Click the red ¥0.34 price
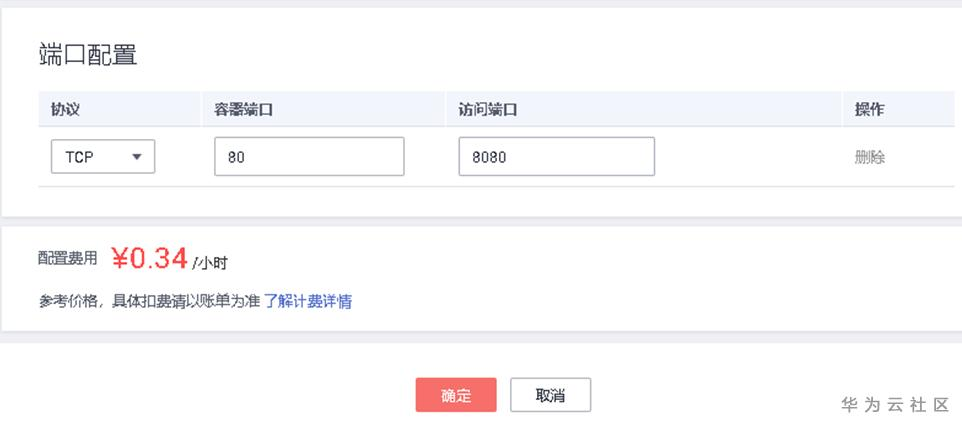 click(149, 259)
